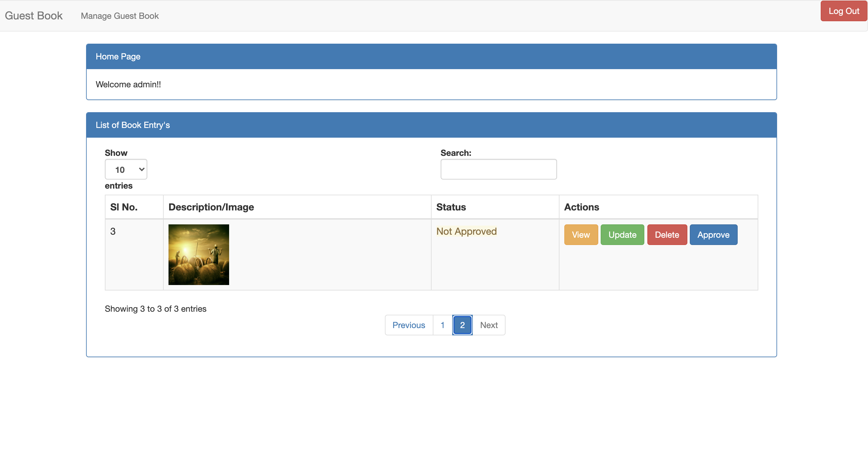Viewport: 868px width, 453px height.
Task: Click into the Search input field
Action: [x=498, y=169]
